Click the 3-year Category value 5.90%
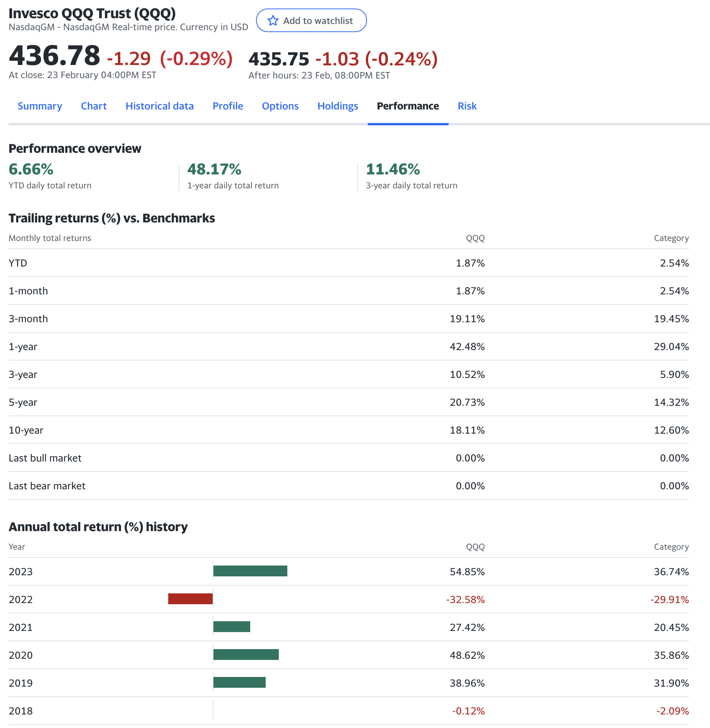 click(x=674, y=374)
